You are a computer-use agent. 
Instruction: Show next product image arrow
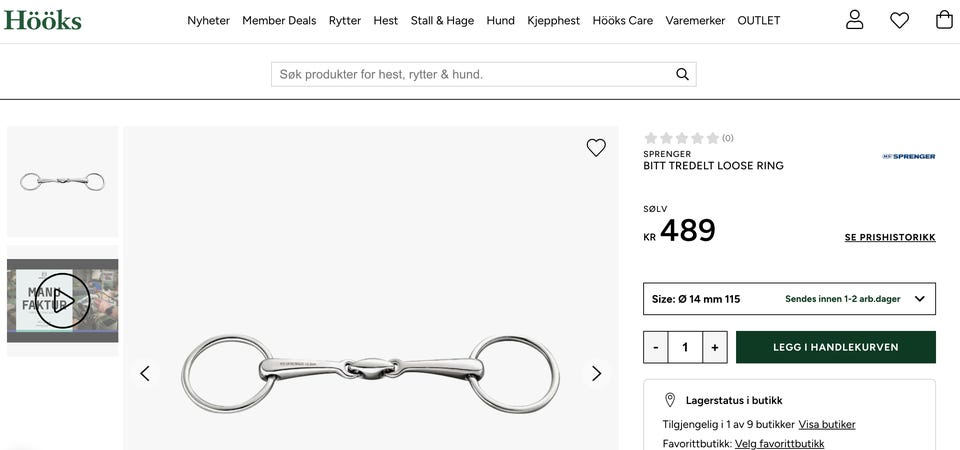tap(596, 373)
